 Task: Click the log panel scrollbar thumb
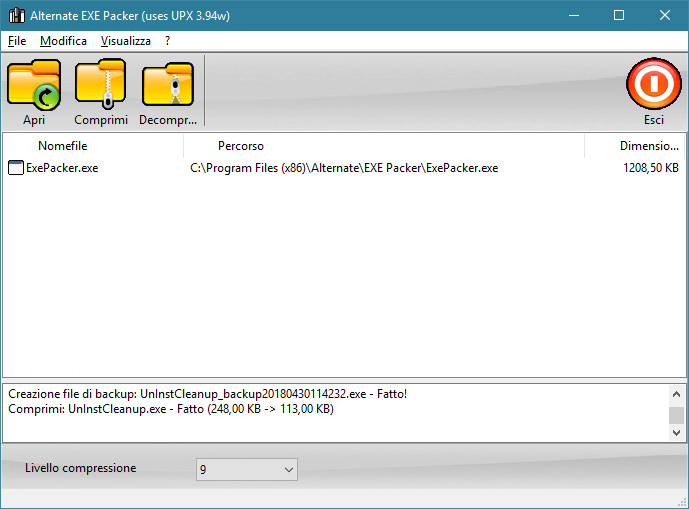677,414
